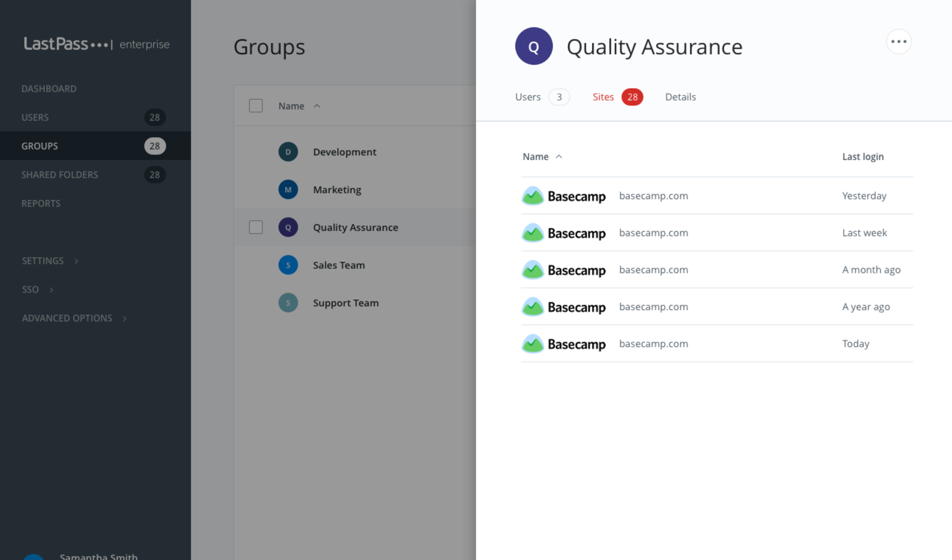Image resolution: width=952 pixels, height=560 pixels.
Task: Click the Basecamp logo in the Yesterday row
Action: pyautogui.click(x=563, y=196)
